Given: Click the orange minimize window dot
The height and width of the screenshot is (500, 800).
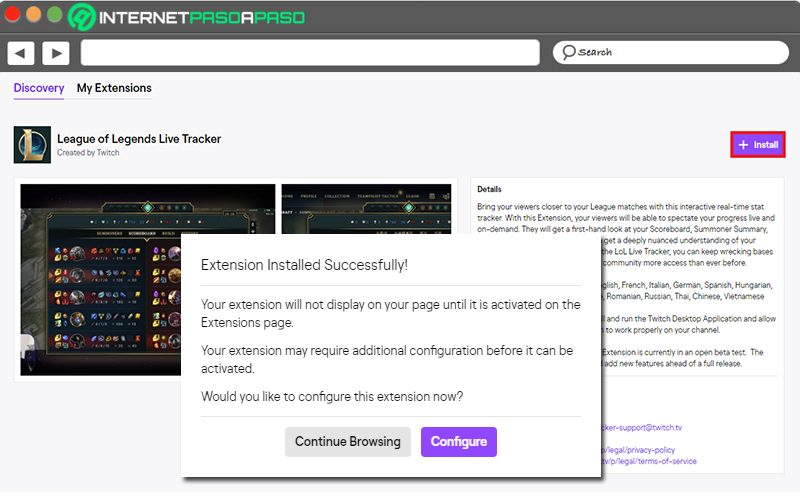Looking at the screenshot, I should pyautogui.click(x=34, y=14).
